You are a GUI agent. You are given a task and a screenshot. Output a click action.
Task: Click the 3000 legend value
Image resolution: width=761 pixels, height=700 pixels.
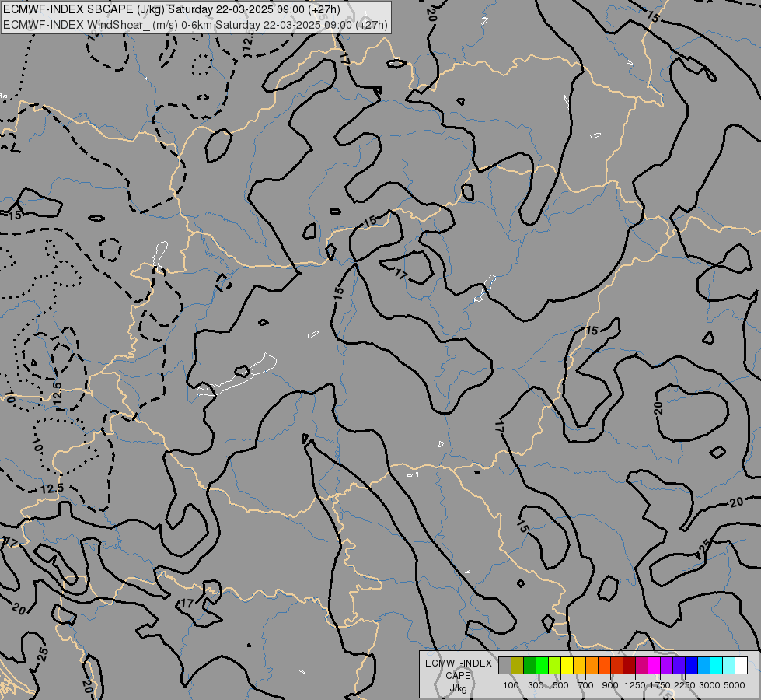[710, 685]
